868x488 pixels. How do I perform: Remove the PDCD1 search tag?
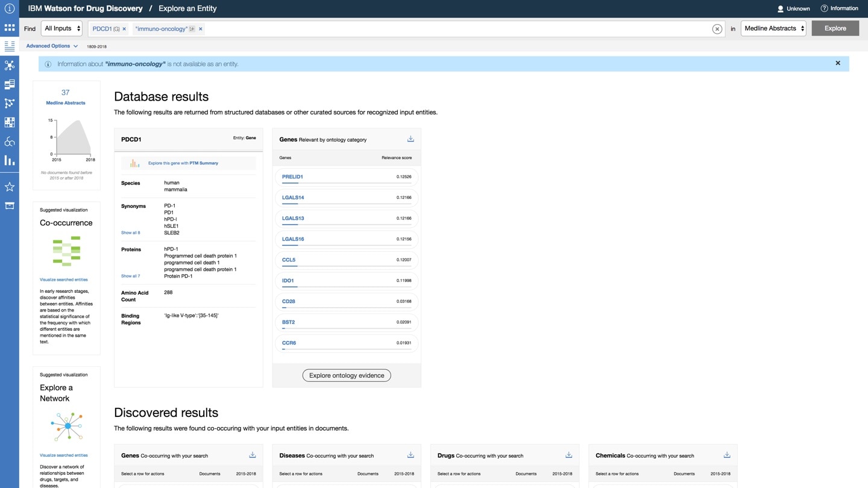124,29
